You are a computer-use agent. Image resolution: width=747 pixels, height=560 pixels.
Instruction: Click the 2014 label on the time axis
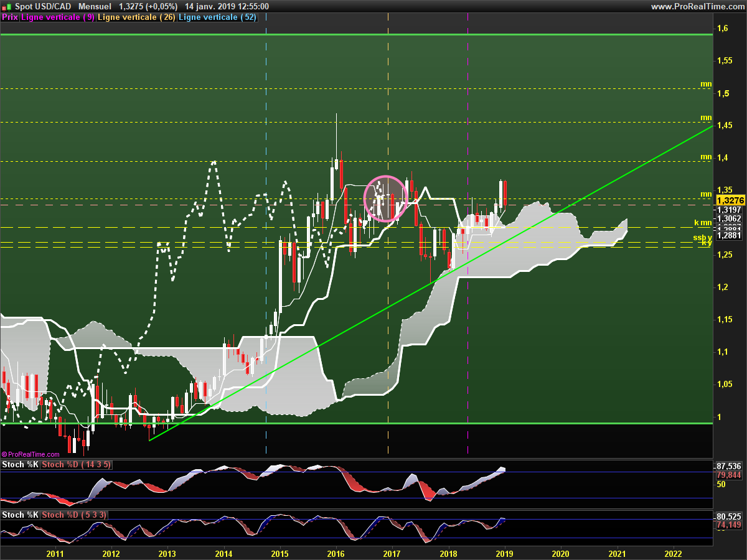[223, 553]
